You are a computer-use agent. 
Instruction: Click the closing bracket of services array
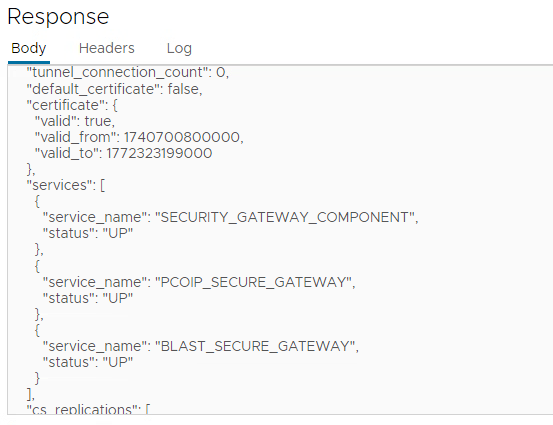coord(31,394)
